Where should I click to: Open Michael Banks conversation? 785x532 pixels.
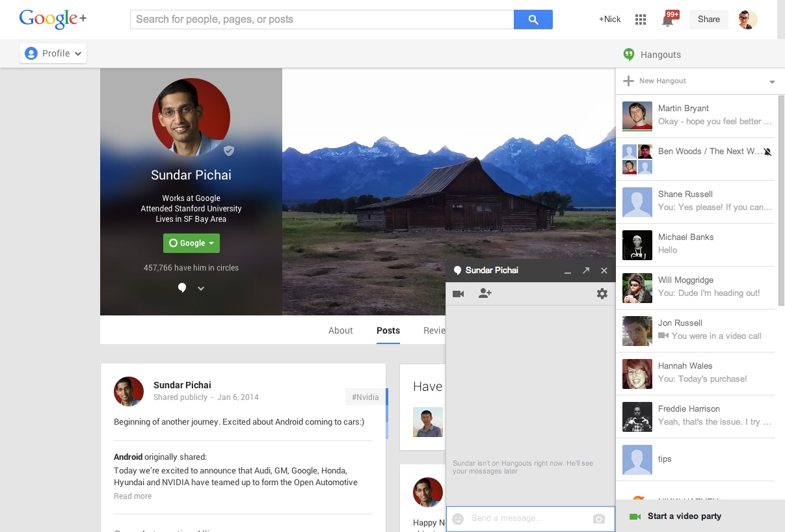695,245
